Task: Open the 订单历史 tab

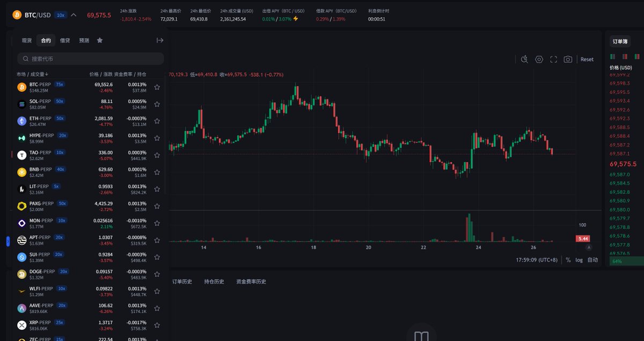Action: (182, 281)
